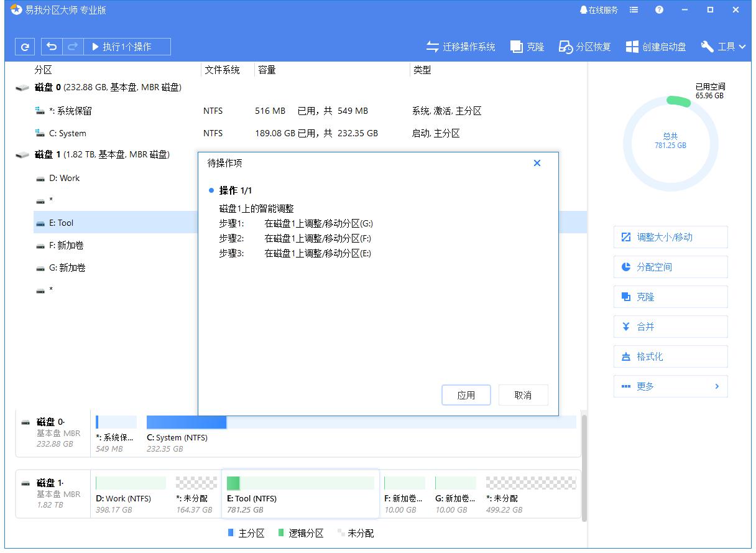The height and width of the screenshot is (553, 756).
Task: Click the 合并 partition icon
Action: coord(670,327)
